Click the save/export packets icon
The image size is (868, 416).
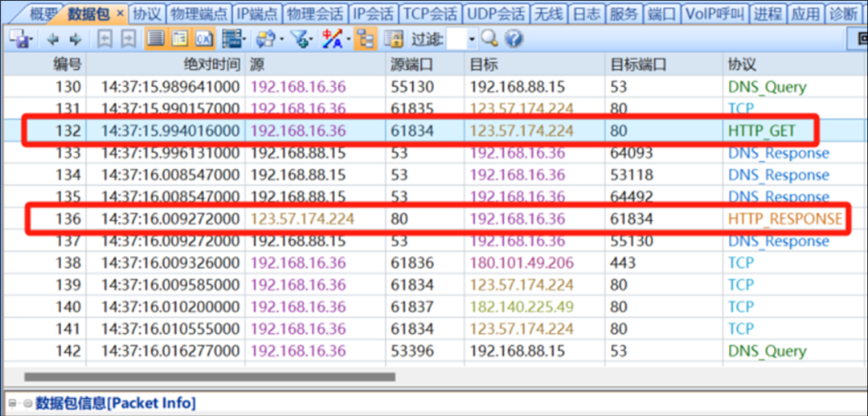[x=20, y=39]
